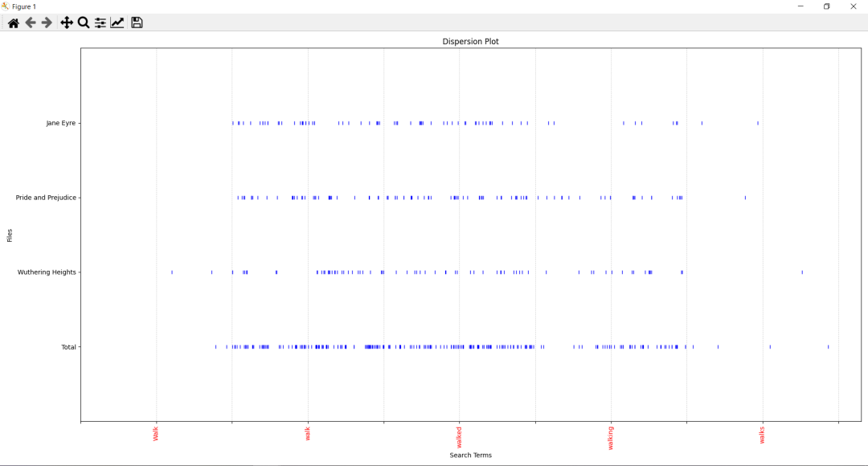Select the Wuthering Heights label
This screenshot has height=466, width=868.
[x=47, y=272]
